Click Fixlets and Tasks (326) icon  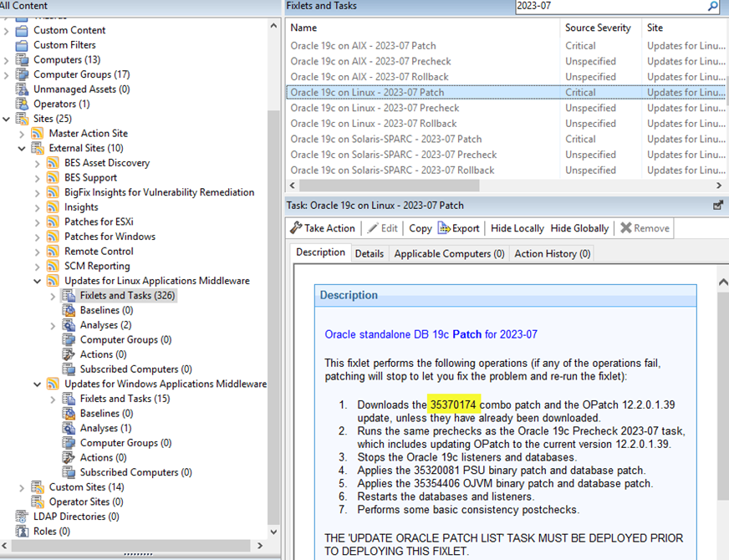click(x=69, y=296)
